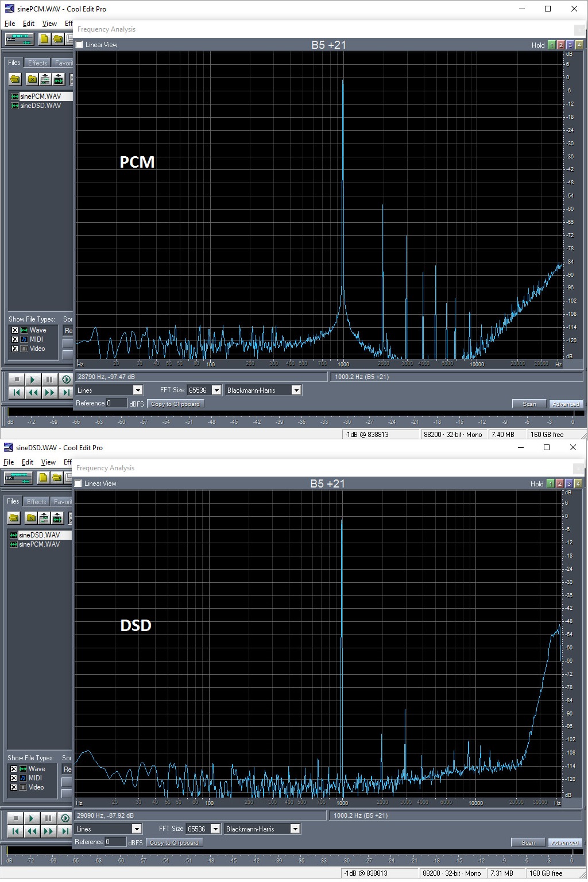
Task: Uncheck the MIDI file type checkbox
Action: 15,339
